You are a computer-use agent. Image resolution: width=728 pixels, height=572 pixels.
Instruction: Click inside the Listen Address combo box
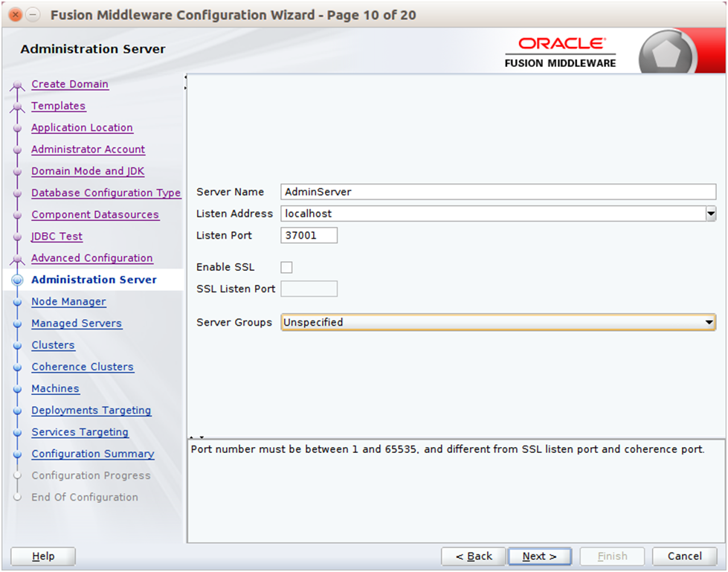pos(493,213)
